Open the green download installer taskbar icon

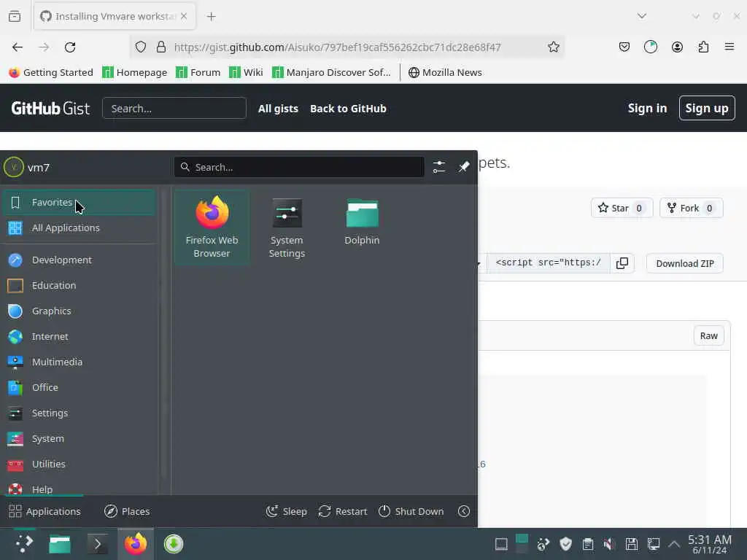tap(174, 544)
